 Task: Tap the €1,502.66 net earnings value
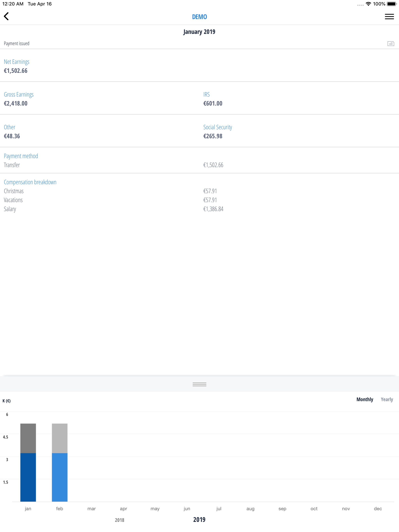[16, 71]
